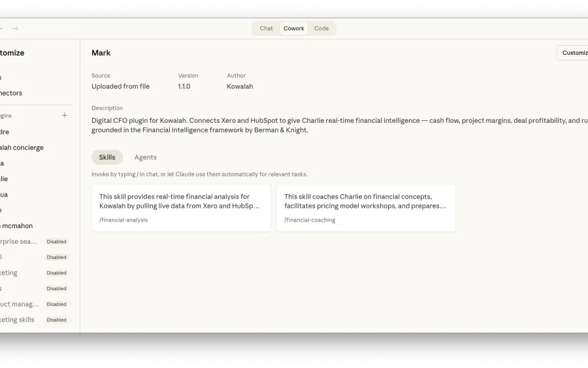Open the Code tab
The width and height of the screenshot is (588, 368).
(321, 29)
